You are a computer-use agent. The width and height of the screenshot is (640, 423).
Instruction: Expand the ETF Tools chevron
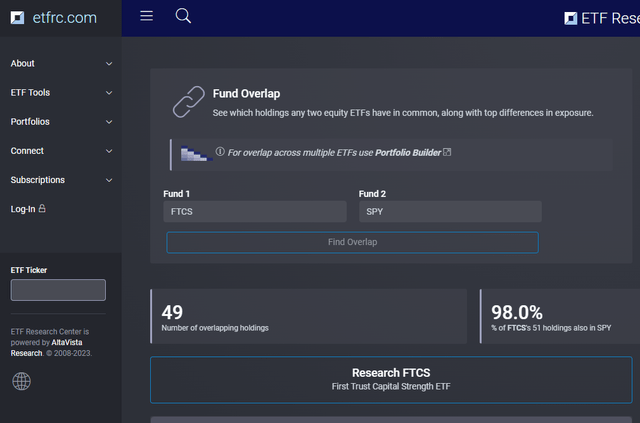[x=109, y=93]
